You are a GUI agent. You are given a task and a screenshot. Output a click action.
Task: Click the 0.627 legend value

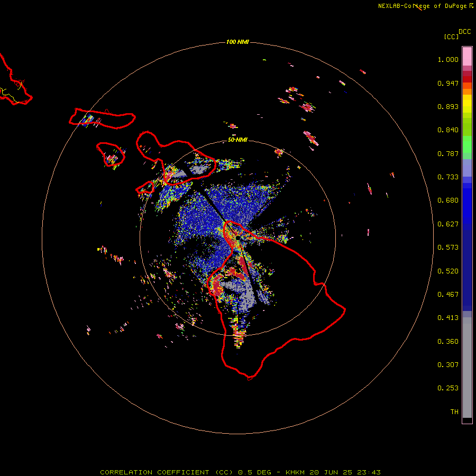click(448, 224)
